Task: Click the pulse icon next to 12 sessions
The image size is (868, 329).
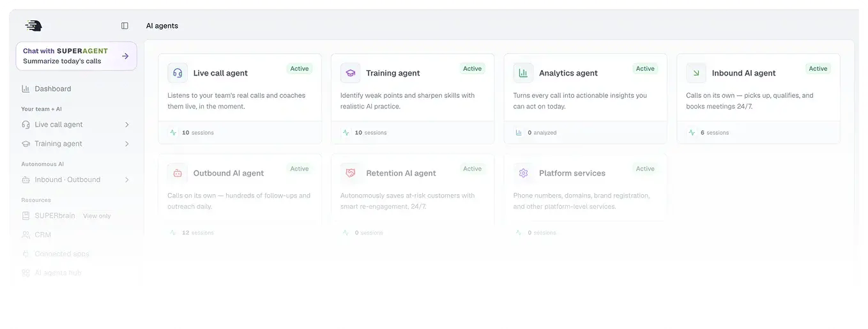Action: (173, 233)
